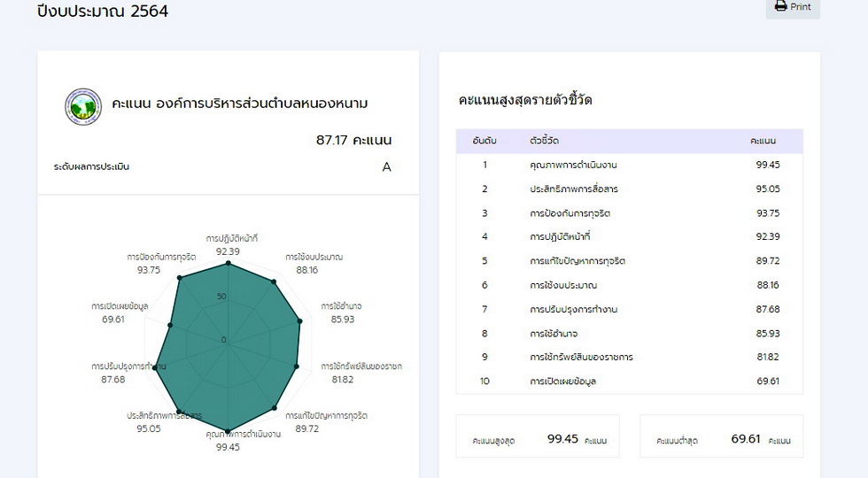The width and height of the screenshot is (868, 478).
Task: Click the radar data point for 81.82
Action: (x=296, y=366)
